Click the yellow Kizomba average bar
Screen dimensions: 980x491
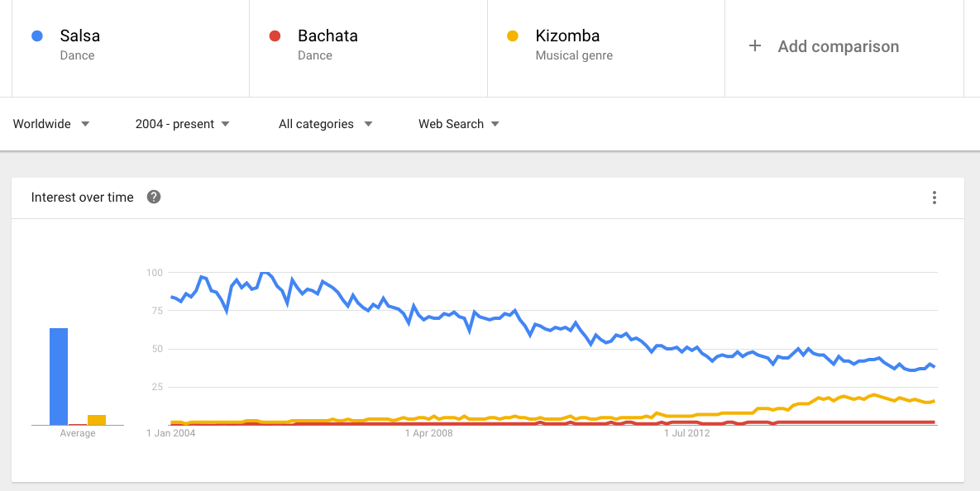click(x=97, y=420)
